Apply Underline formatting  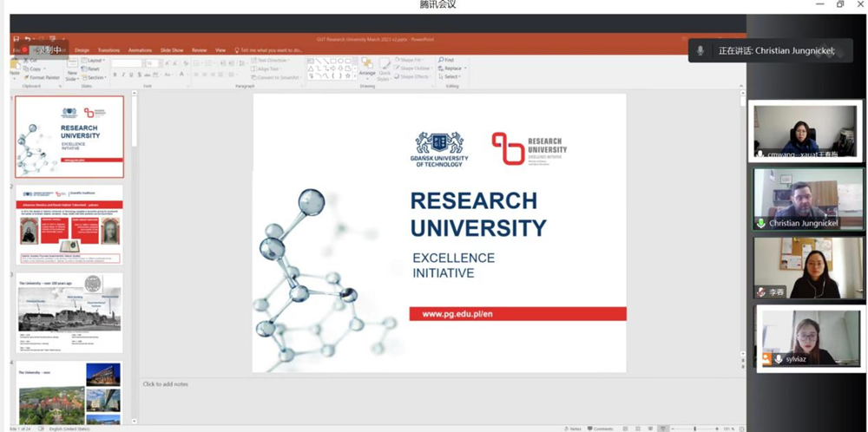pyautogui.click(x=131, y=75)
